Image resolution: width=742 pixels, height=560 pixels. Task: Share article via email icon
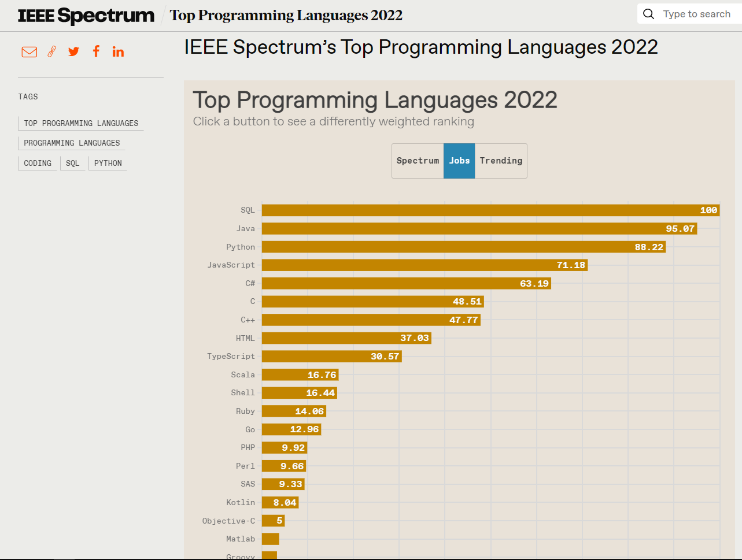click(x=29, y=52)
